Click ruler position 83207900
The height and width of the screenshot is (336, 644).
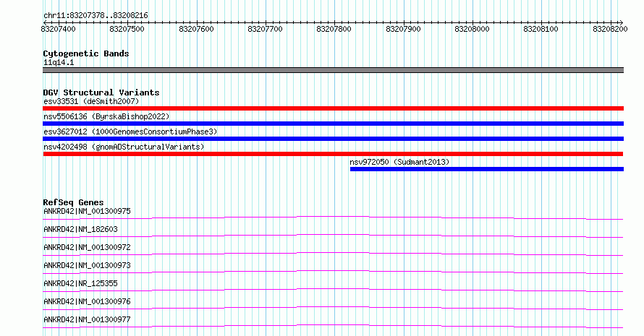[403, 29]
